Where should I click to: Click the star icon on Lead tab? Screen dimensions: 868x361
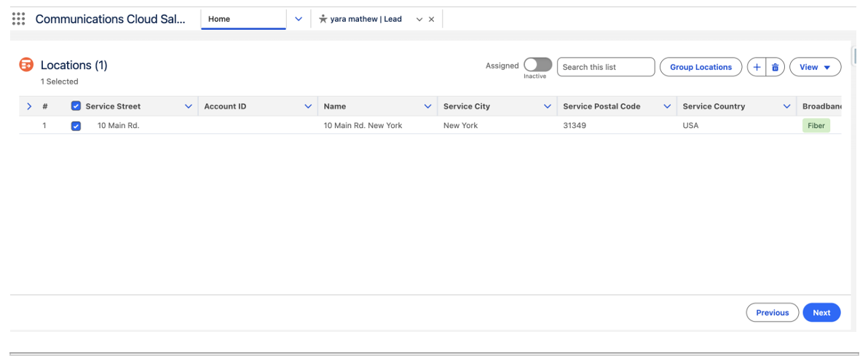pos(323,19)
